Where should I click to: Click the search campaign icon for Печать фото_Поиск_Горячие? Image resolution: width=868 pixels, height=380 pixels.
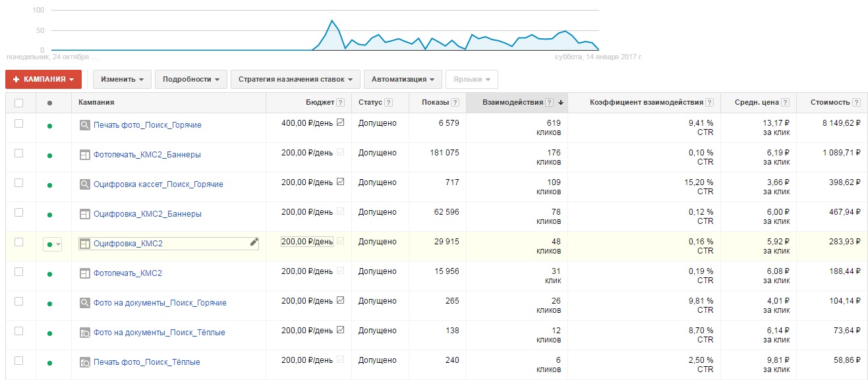tap(84, 124)
